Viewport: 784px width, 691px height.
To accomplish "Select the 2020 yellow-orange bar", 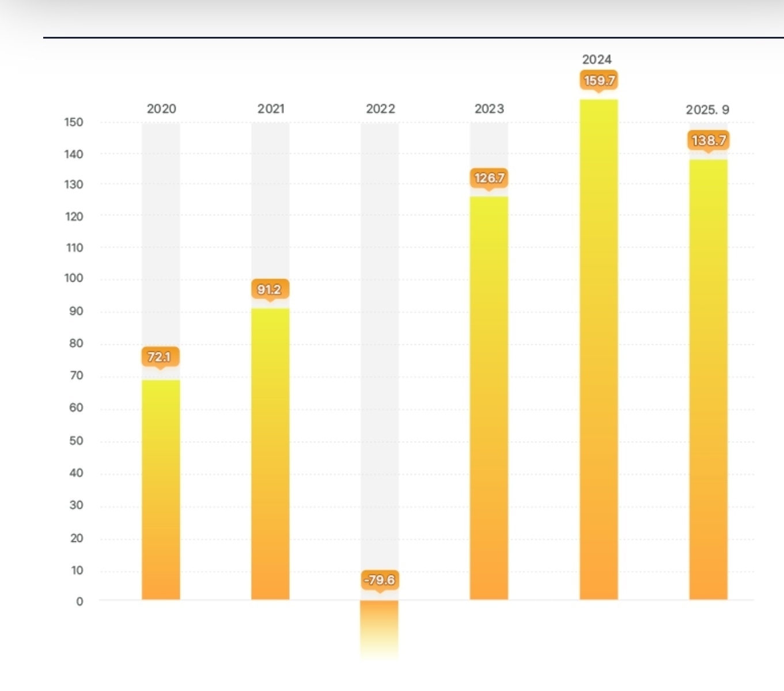I will click(x=161, y=489).
